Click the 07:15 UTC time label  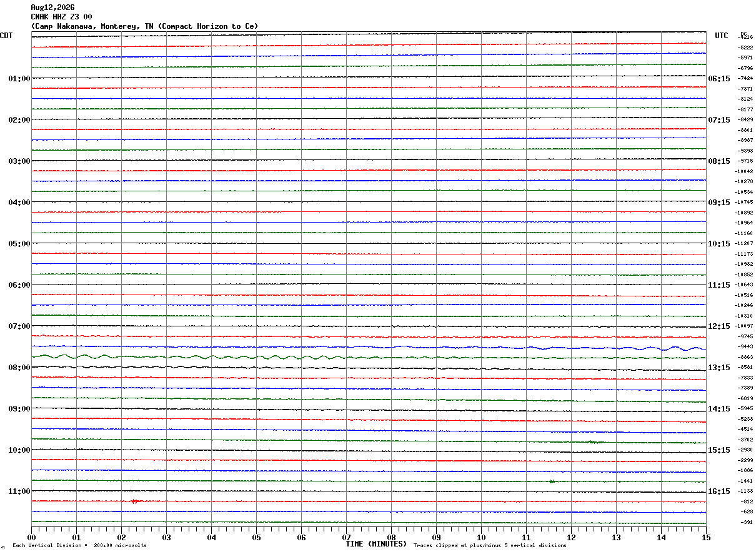coord(719,120)
